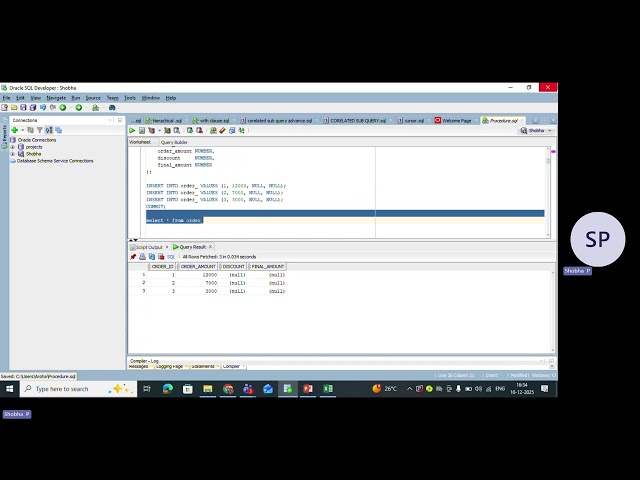640x480 pixels.
Task: Select the 7000 order amount cell
Action: pos(198,283)
